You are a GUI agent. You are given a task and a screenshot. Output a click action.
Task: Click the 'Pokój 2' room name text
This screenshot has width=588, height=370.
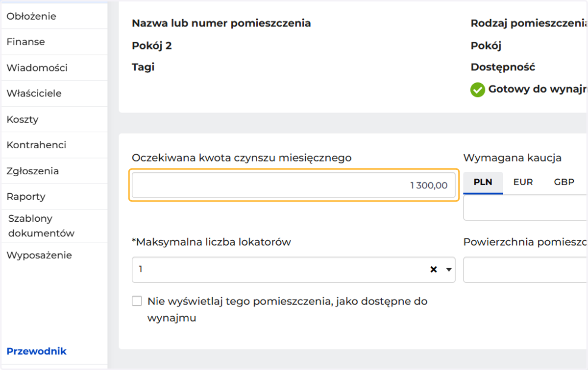pyautogui.click(x=152, y=46)
